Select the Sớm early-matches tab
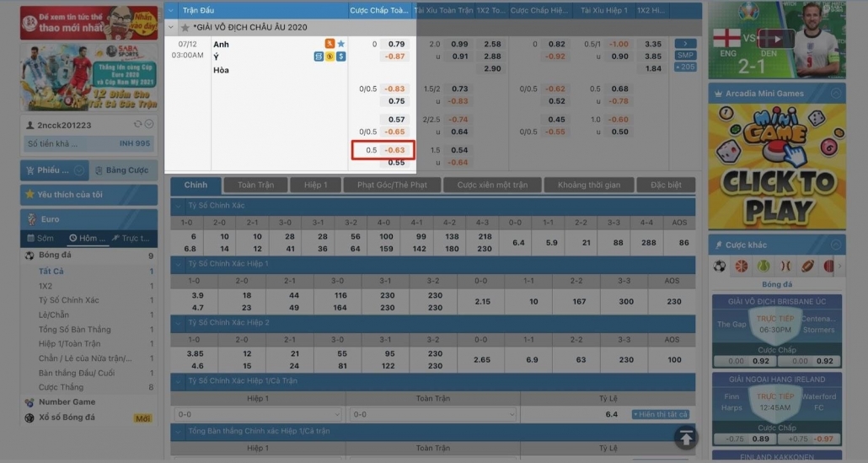 tap(40, 238)
